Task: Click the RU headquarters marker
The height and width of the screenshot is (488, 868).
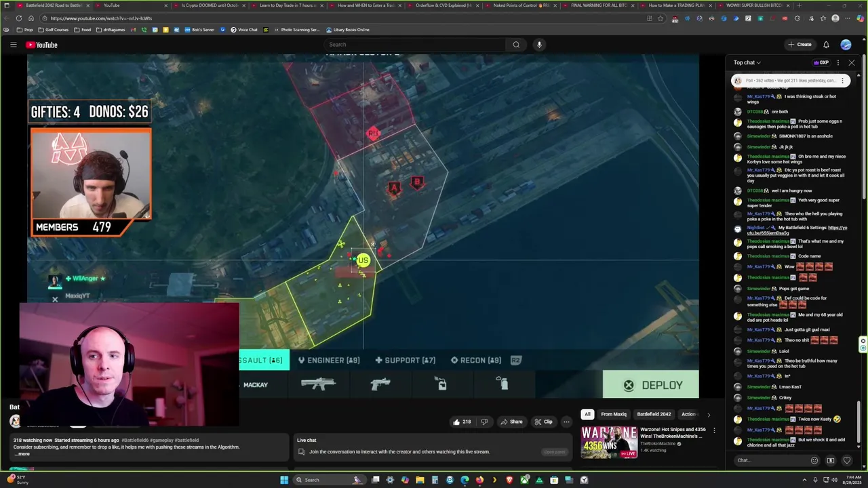Action: (x=372, y=134)
